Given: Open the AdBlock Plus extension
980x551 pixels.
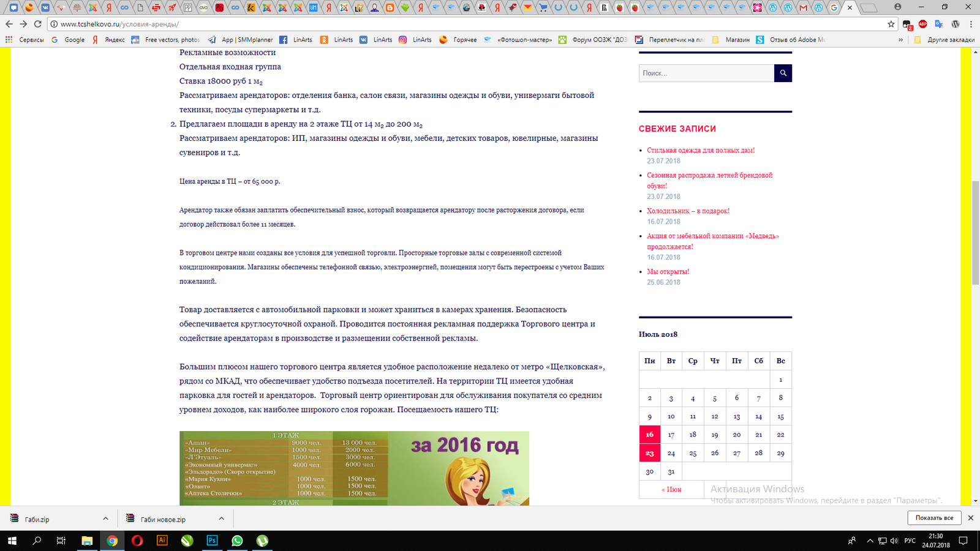Looking at the screenshot, I should point(922,24).
